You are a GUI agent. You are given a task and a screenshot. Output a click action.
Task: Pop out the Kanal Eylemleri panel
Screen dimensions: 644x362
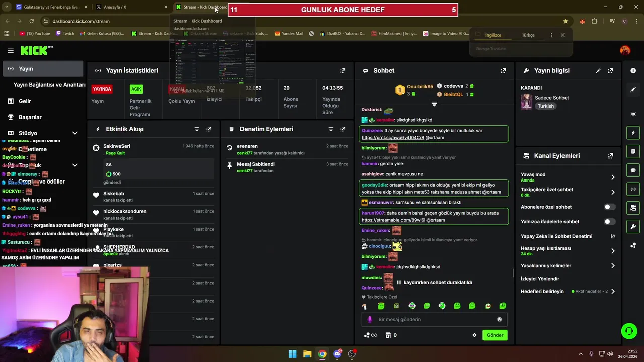click(x=610, y=156)
